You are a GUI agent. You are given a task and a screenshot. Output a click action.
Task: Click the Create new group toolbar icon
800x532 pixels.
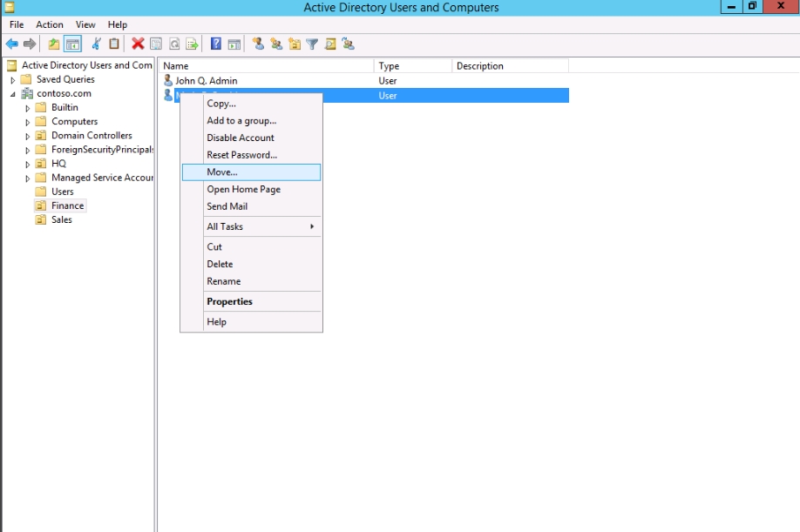pyautogui.click(x=276, y=44)
